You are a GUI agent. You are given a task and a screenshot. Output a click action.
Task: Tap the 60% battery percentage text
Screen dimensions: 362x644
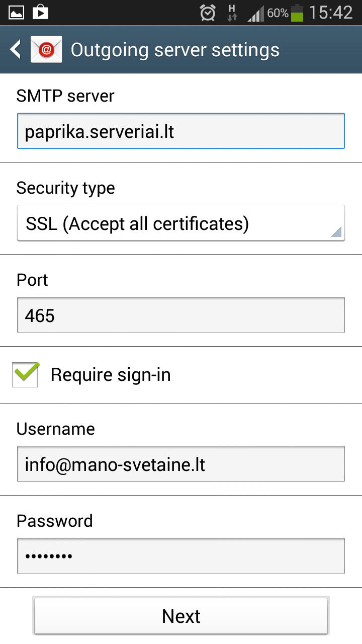[x=278, y=13]
